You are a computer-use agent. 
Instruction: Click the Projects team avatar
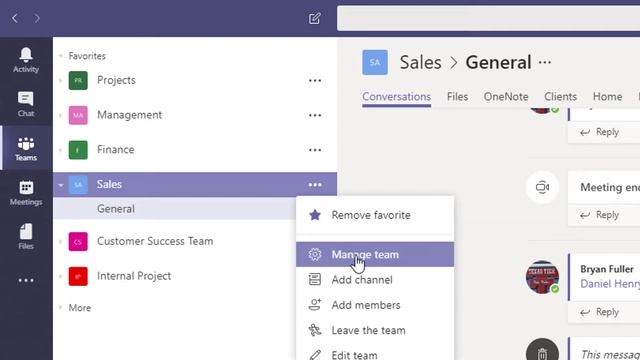pyautogui.click(x=78, y=80)
